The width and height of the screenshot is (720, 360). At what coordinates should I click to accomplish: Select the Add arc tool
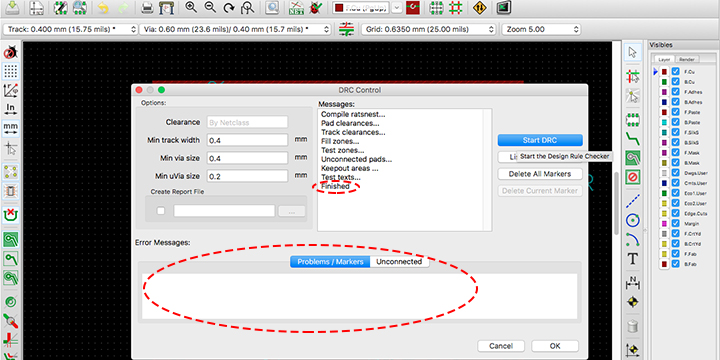coord(633,239)
